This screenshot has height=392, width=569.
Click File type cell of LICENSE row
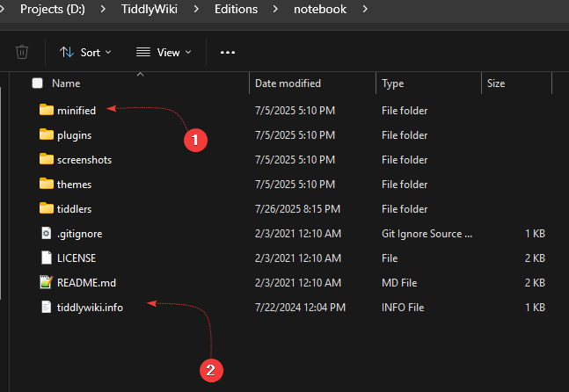[390, 258]
